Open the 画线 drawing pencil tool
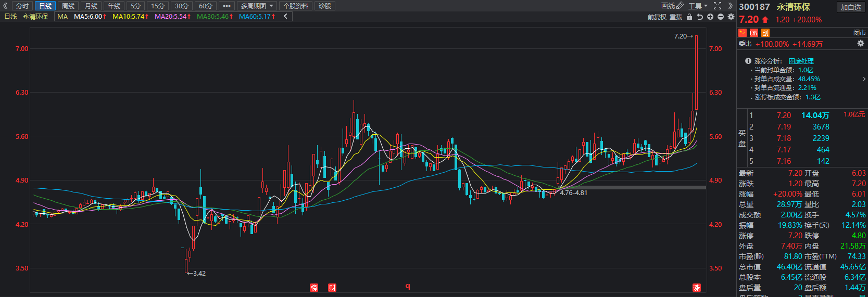Screen dimensions: 868x297 coord(672,6)
